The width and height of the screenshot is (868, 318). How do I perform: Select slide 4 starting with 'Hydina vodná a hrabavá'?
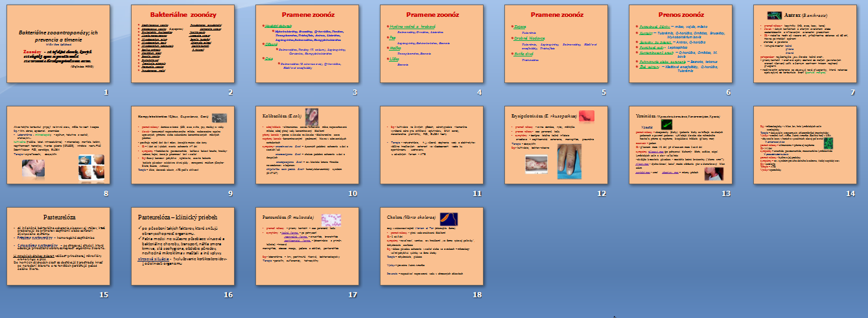[432, 43]
